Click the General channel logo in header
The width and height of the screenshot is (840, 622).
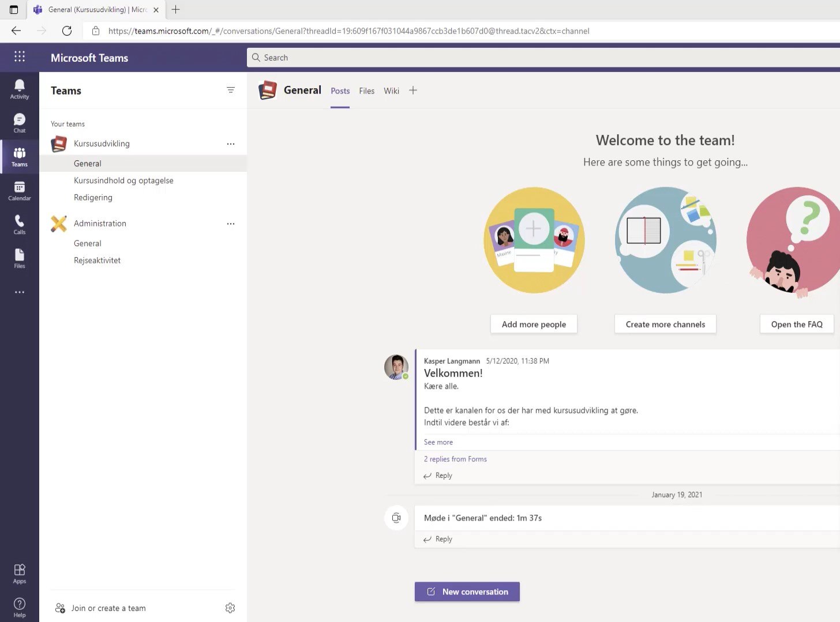268,90
